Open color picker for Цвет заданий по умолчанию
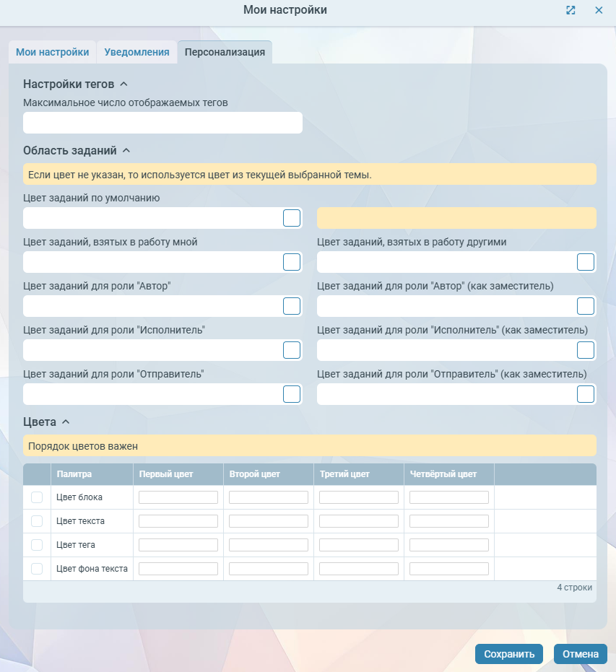 [x=292, y=218]
